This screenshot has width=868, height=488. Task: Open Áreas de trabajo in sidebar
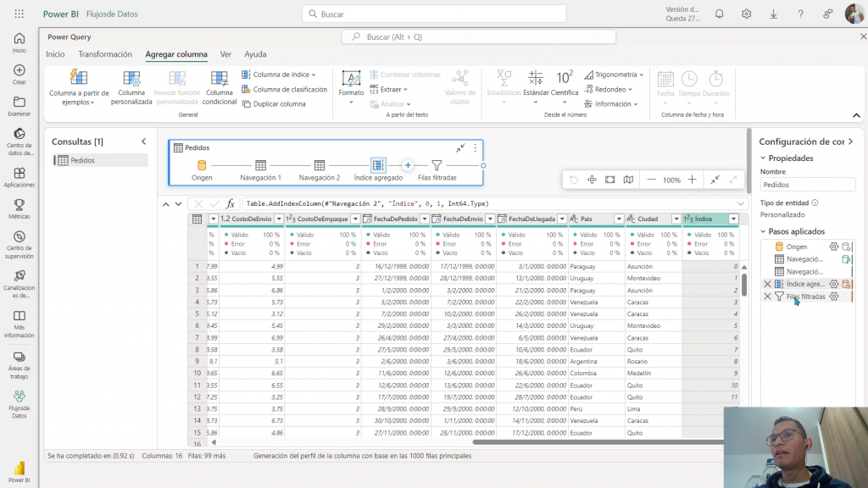[19, 365]
